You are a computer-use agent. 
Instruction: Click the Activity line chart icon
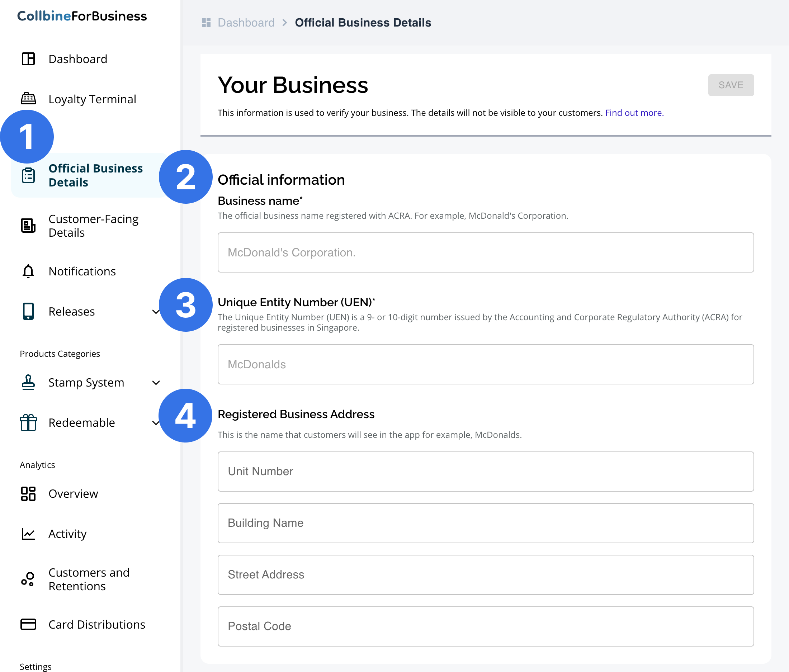(x=28, y=534)
